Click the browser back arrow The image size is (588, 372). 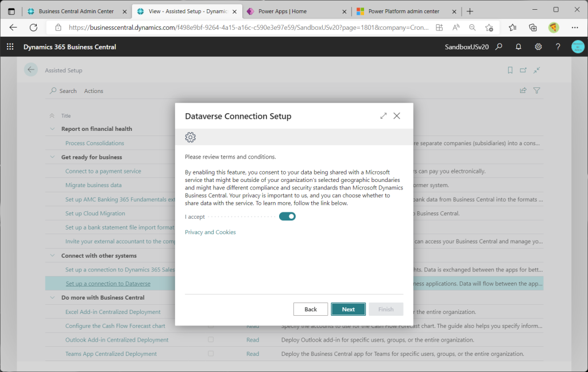pyautogui.click(x=13, y=28)
